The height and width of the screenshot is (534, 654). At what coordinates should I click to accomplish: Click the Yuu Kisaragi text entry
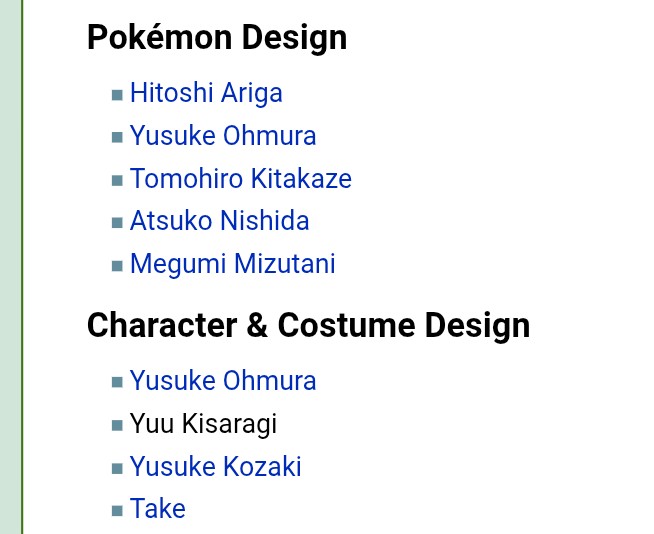[203, 424]
